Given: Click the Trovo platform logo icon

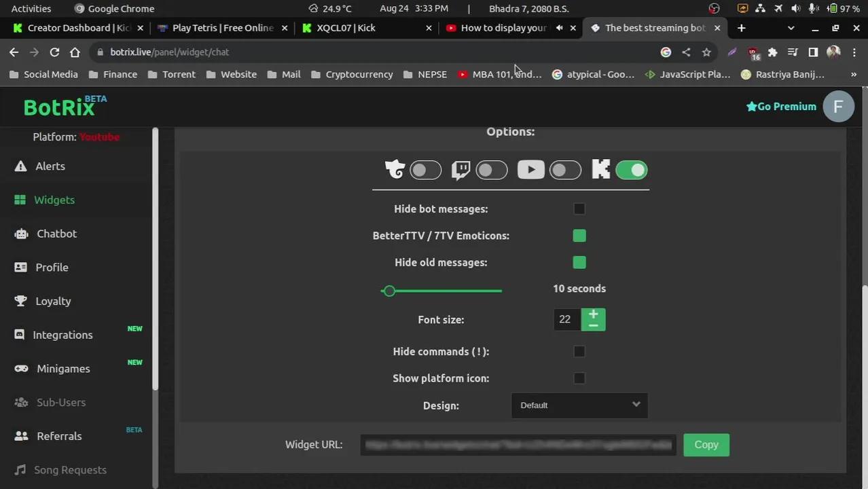Looking at the screenshot, I should [x=395, y=169].
